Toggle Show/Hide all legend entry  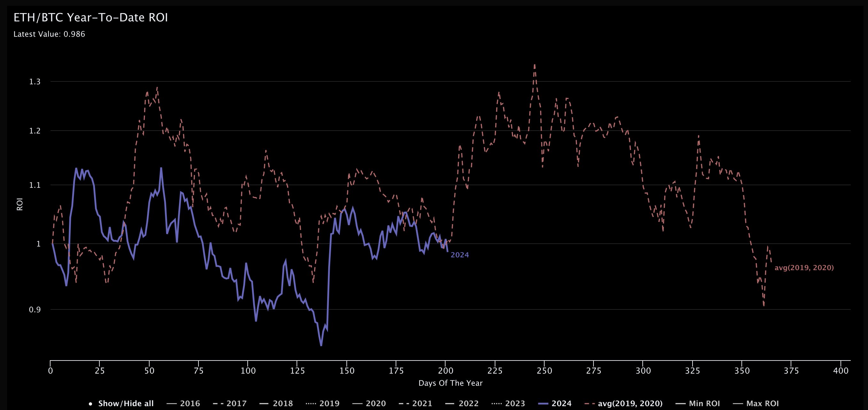pyautogui.click(x=125, y=403)
